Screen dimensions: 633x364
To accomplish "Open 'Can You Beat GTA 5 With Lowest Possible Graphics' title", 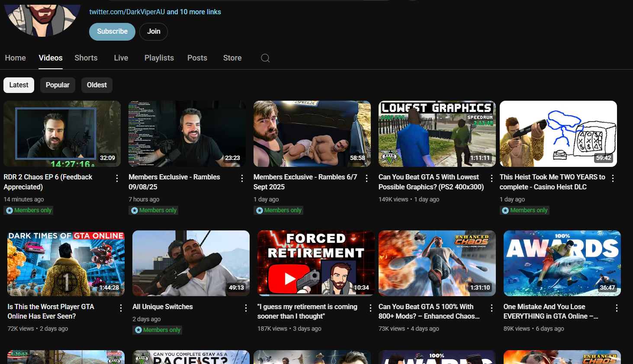I will click(431, 182).
